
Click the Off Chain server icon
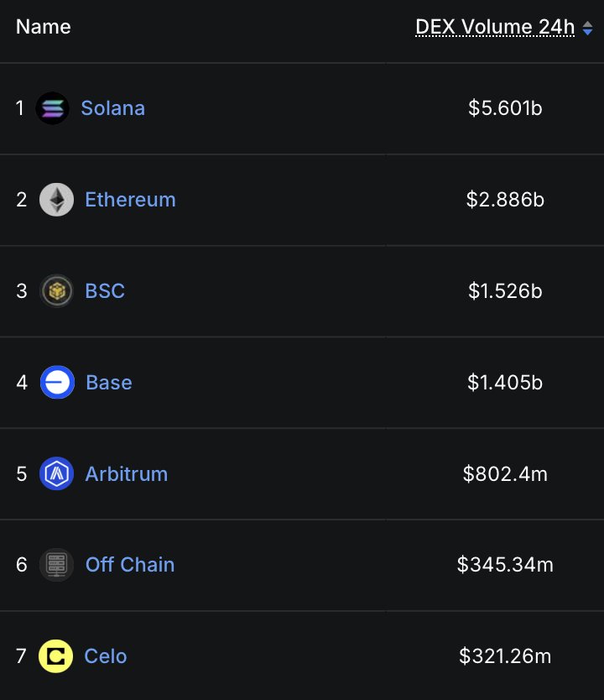click(56, 565)
